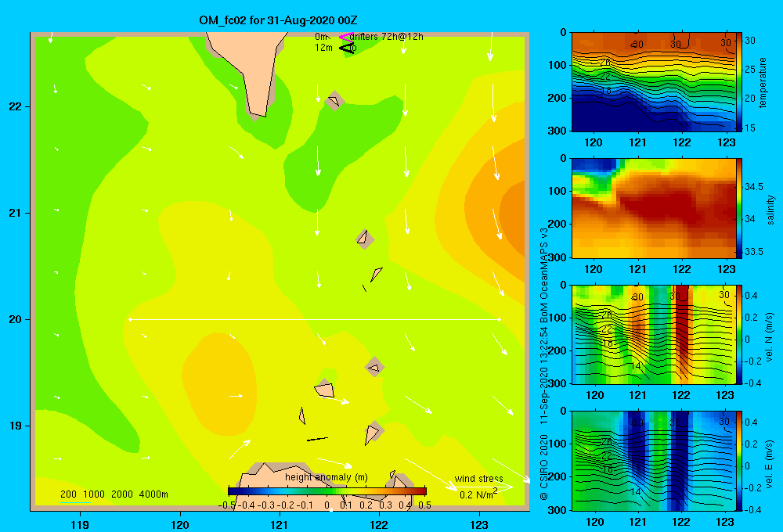The height and width of the screenshot is (532, 783).
Task: Click the black 12m drifter marker in legend
Action: click(346, 48)
